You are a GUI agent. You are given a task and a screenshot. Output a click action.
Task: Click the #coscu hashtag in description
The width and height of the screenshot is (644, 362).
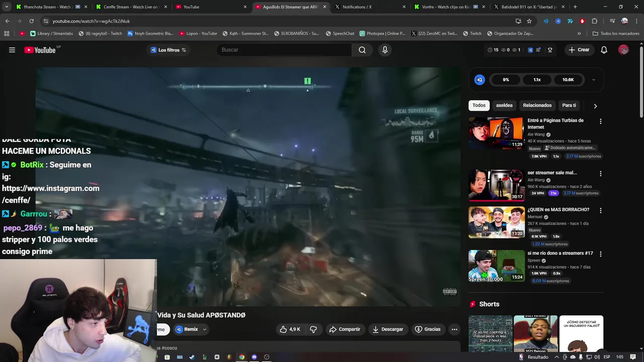pyautogui.click(x=170, y=348)
